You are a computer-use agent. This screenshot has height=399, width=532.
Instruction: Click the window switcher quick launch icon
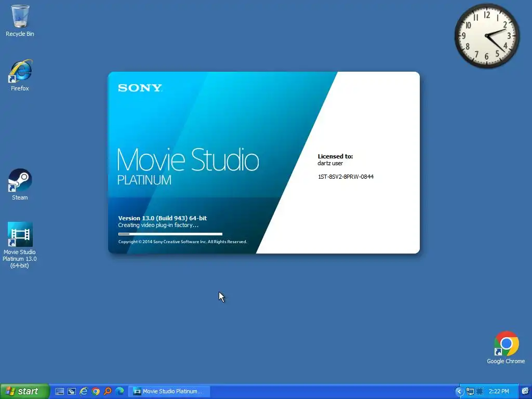(72, 392)
